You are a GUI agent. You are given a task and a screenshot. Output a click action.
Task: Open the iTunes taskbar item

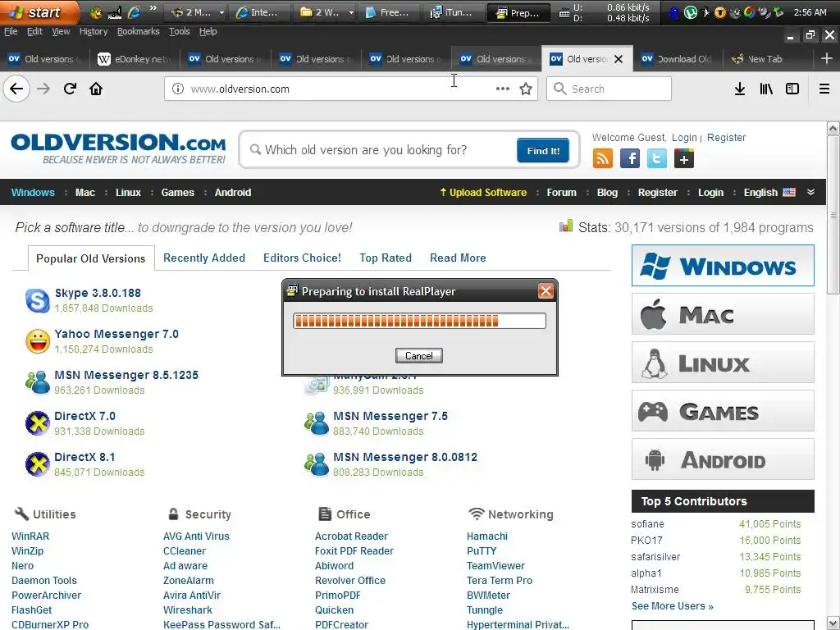[453, 12]
